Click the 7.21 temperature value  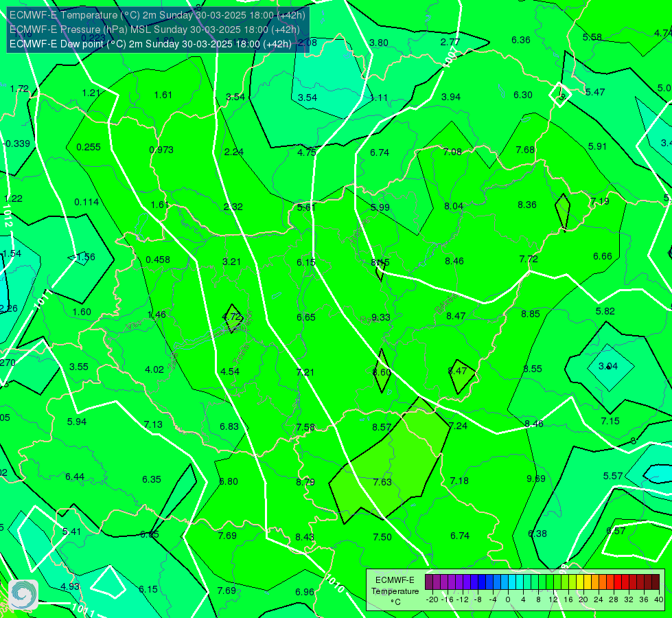305,372
